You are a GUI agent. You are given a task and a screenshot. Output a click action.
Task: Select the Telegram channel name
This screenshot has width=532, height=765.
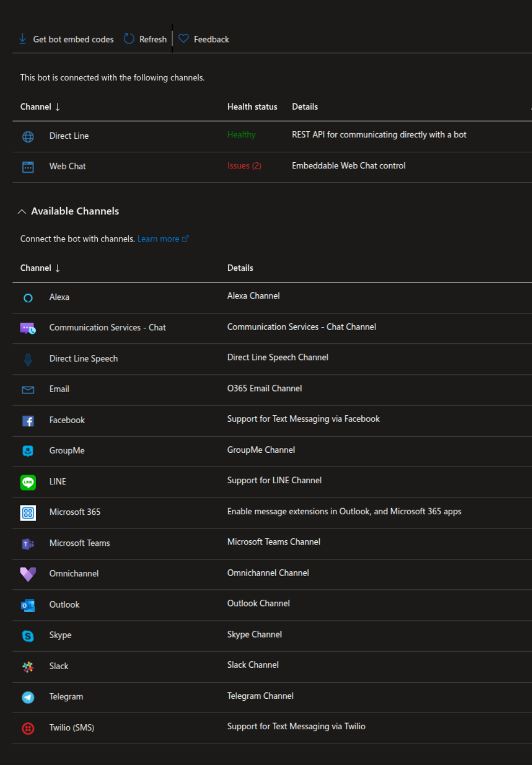pos(66,697)
